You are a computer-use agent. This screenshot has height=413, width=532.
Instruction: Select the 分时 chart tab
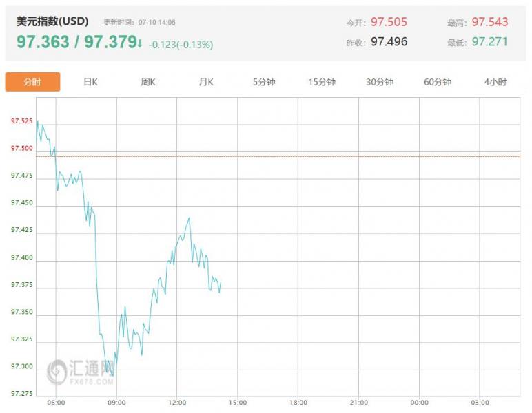(32, 82)
